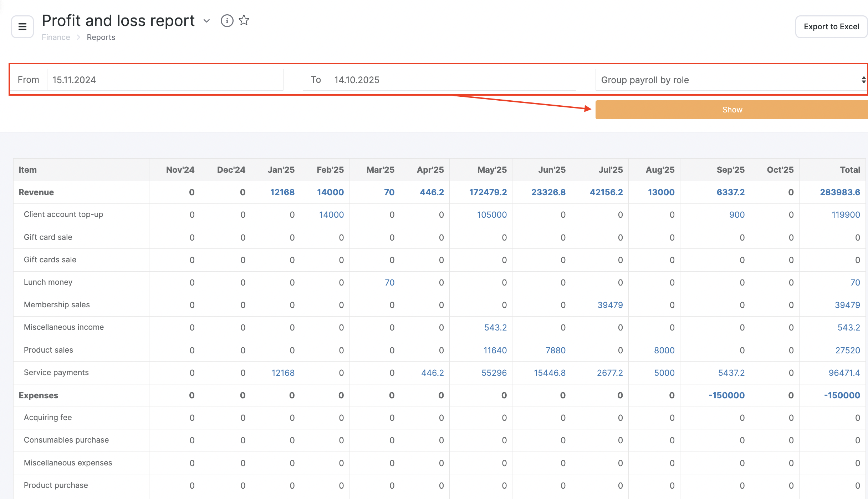
Task: Click Client account top-up Feb'25 value 14000
Action: [331, 215]
